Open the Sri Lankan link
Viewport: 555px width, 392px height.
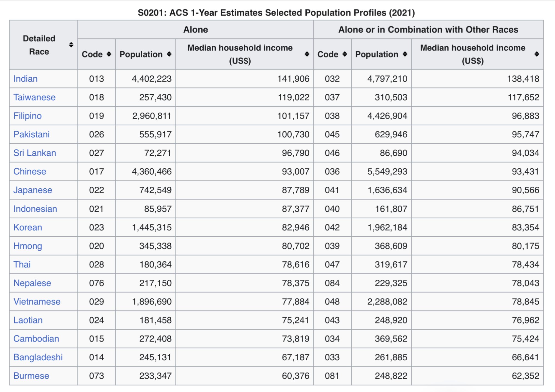(x=35, y=153)
